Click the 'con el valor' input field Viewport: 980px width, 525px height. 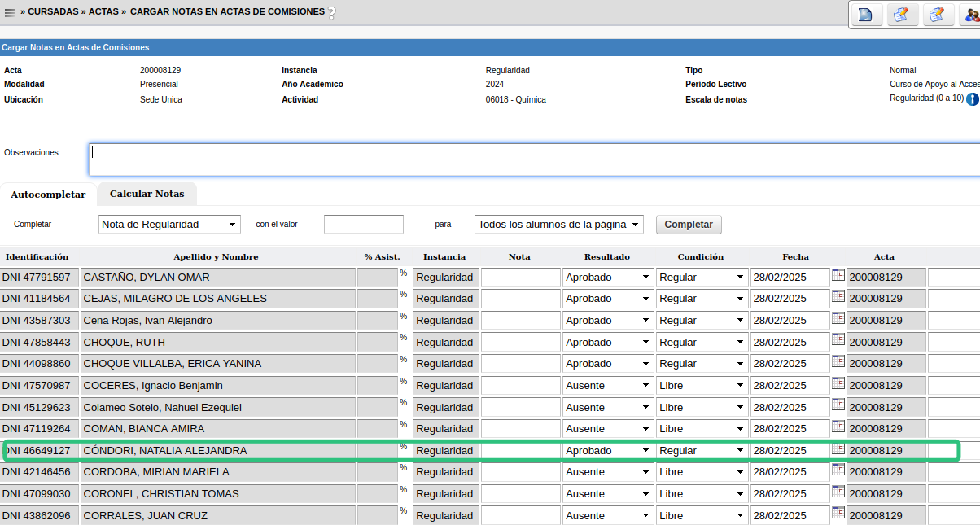tap(364, 225)
